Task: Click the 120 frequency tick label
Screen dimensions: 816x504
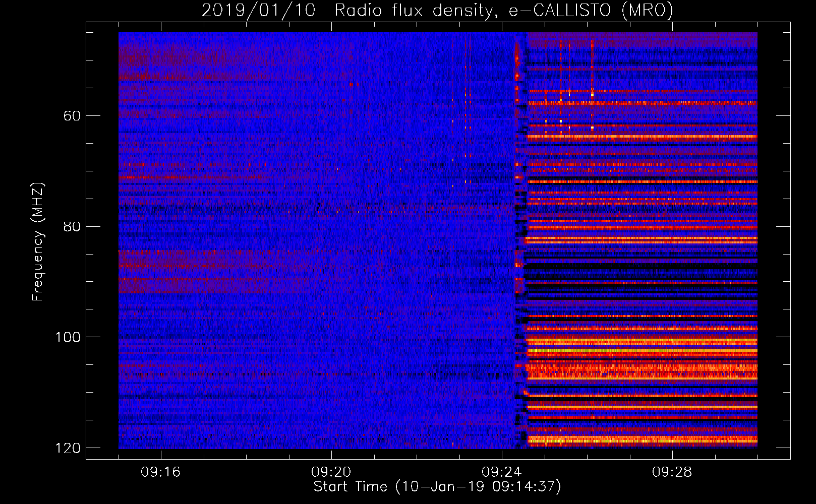Action: tap(68, 448)
